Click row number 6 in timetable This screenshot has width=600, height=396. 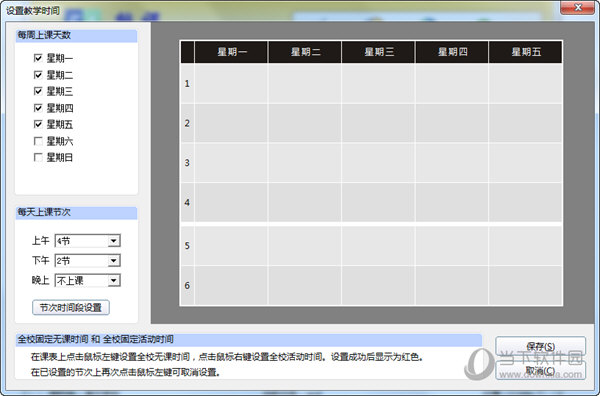(187, 285)
